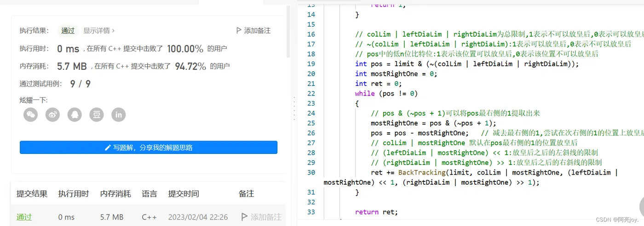Click 写题解，分享我的解题思路 button
Image resolution: width=644 pixels, height=226 pixels.
(149, 147)
